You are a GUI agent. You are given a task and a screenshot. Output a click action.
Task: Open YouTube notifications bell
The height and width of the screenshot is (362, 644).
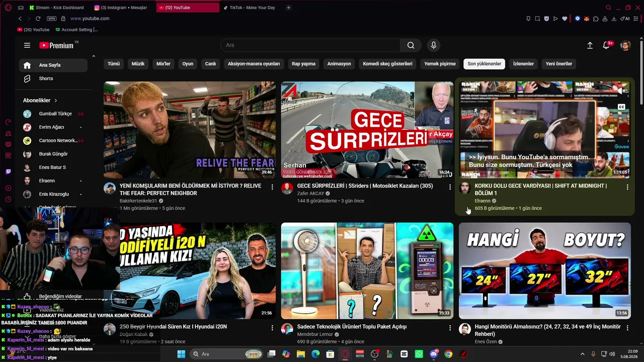tap(606, 45)
